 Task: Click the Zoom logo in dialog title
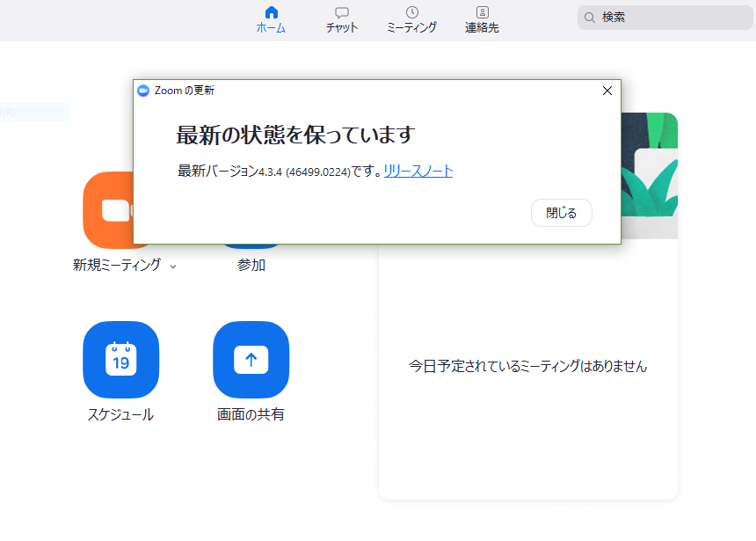point(143,91)
